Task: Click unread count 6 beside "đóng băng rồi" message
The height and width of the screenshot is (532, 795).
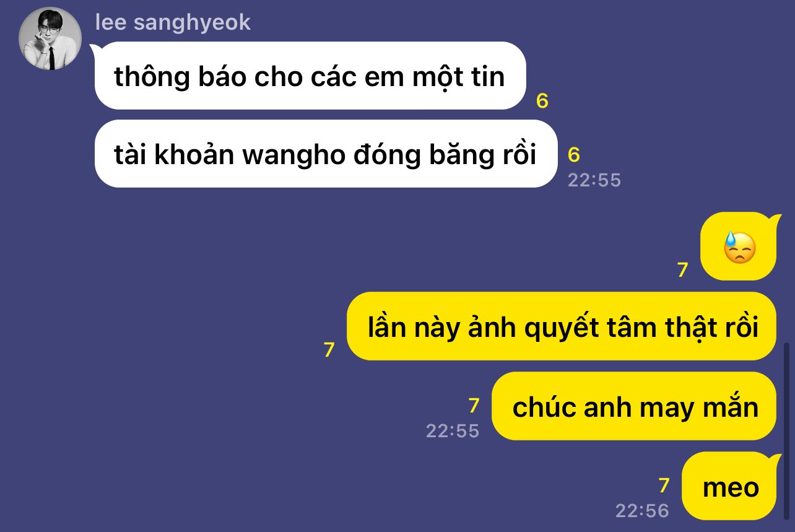Action: [x=574, y=155]
